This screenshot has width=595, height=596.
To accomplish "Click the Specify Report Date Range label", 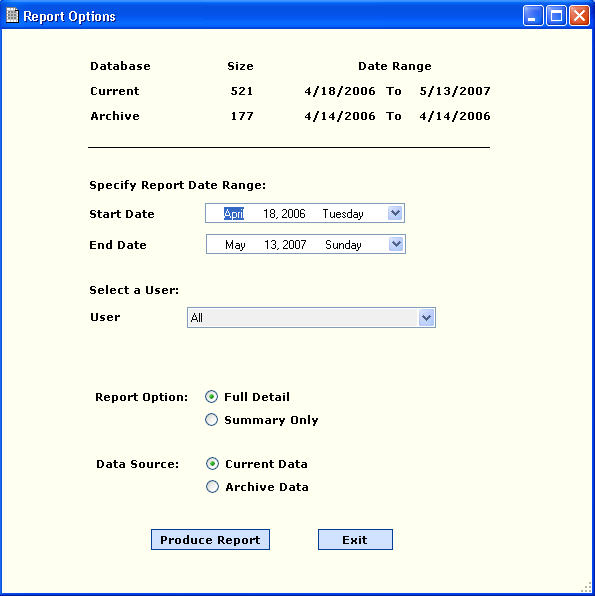I will 178,185.
